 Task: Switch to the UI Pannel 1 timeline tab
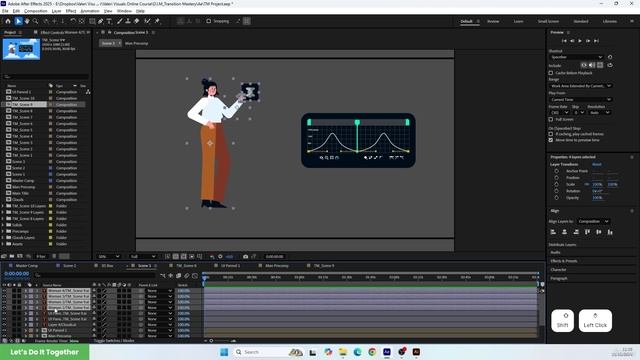[230, 266]
